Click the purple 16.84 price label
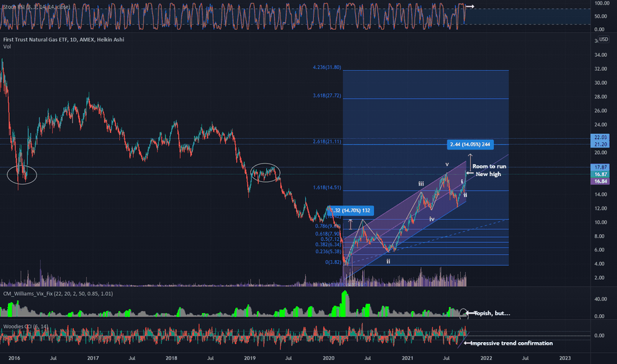Screen dimensions: 617x364 click(x=600, y=181)
